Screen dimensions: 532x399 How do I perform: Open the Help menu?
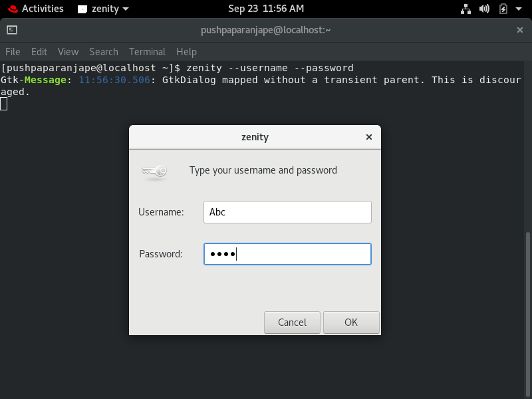click(x=186, y=52)
